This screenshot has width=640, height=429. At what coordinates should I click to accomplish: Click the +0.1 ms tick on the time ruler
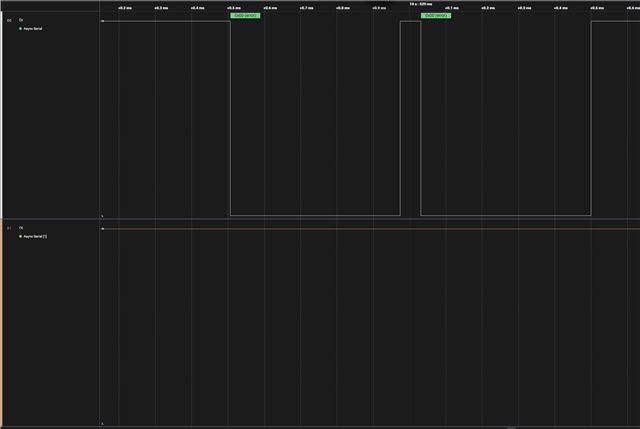coord(451,8)
